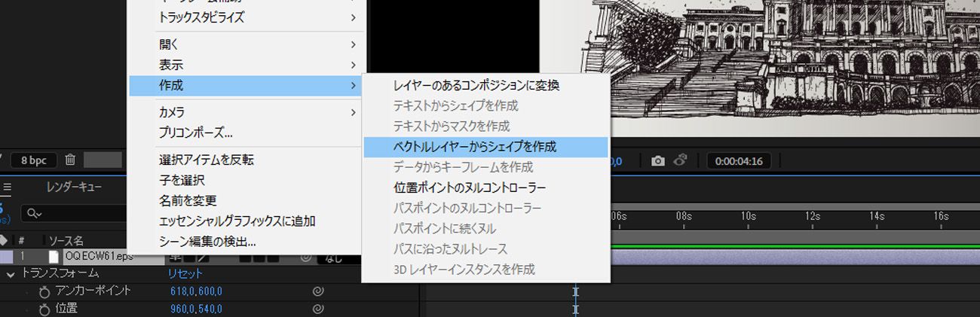980x317 pixels.
Task: Collapse the トランスフォーム property group
Action: [11, 274]
